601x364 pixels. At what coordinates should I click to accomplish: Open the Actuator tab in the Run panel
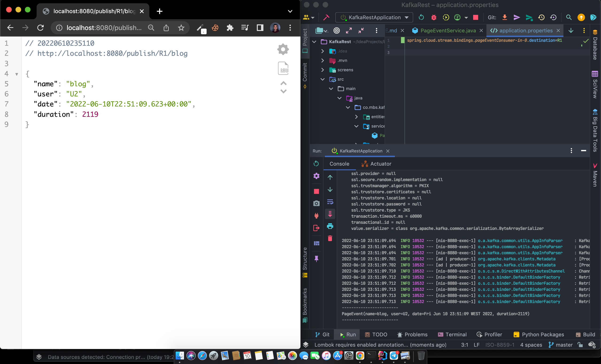pos(377,164)
